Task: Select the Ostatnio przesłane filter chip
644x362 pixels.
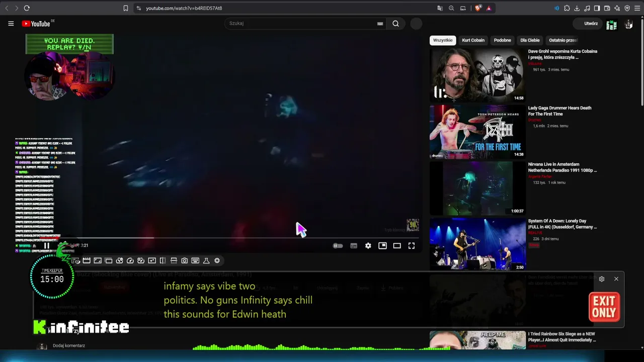Action: click(x=563, y=40)
